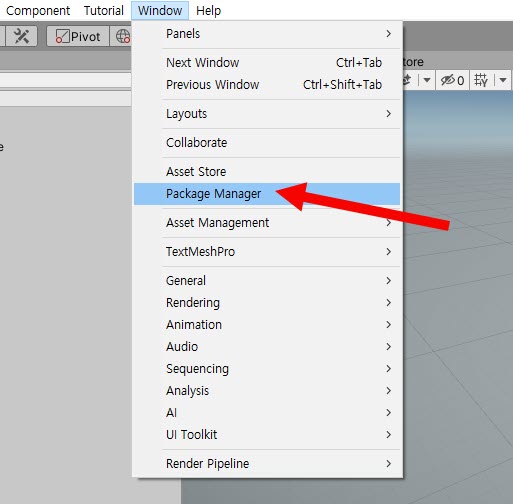The image size is (513, 504).
Task: Open Asset Store from the Window menu
Action: (x=267, y=172)
